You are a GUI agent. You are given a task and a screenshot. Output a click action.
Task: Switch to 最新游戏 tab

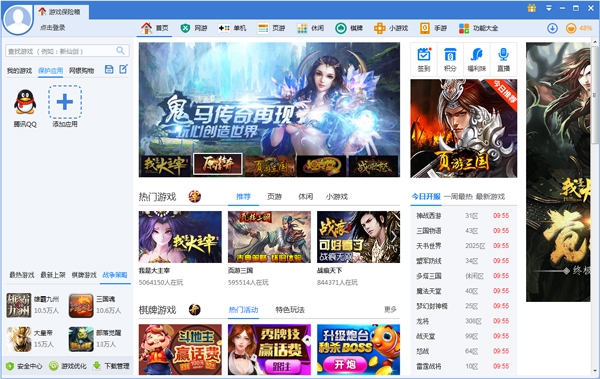[491, 197]
